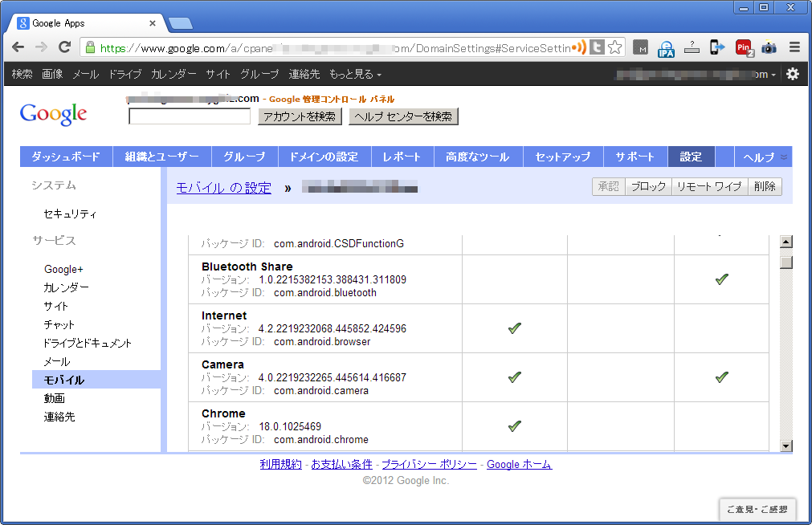Go back with the browser back arrow
This screenshot has width=812, height=525.
coord(18,47)
